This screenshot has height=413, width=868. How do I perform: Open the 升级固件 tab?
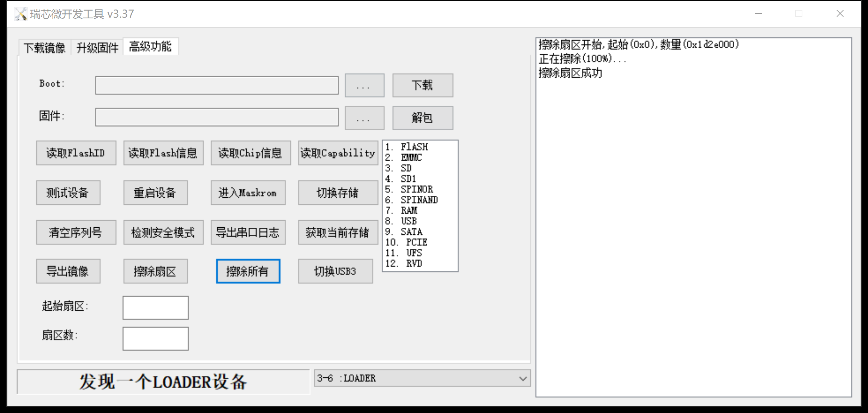pyautogui.click(x=97, y=47)
